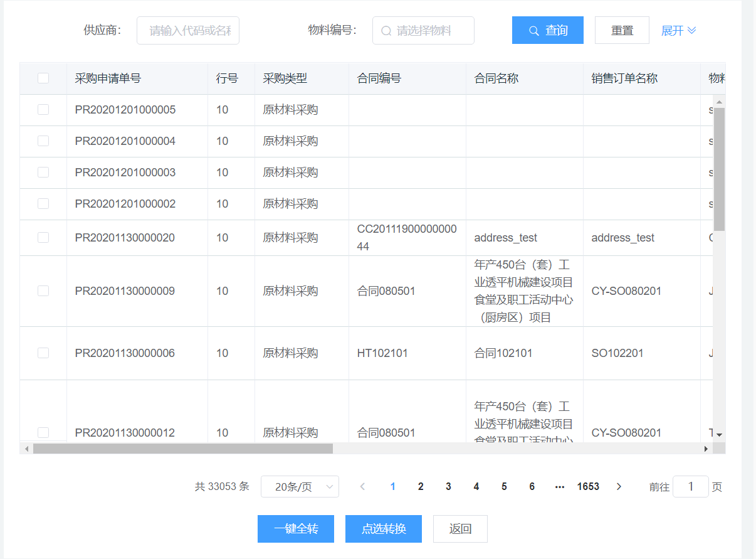Select checkbox for PR20201130000009 row

click(43, 291)
